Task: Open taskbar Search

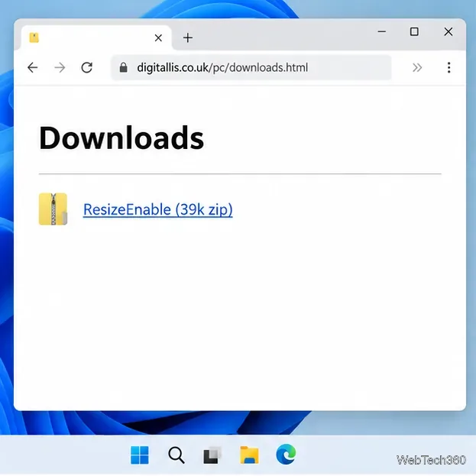Action: [176, 455]
